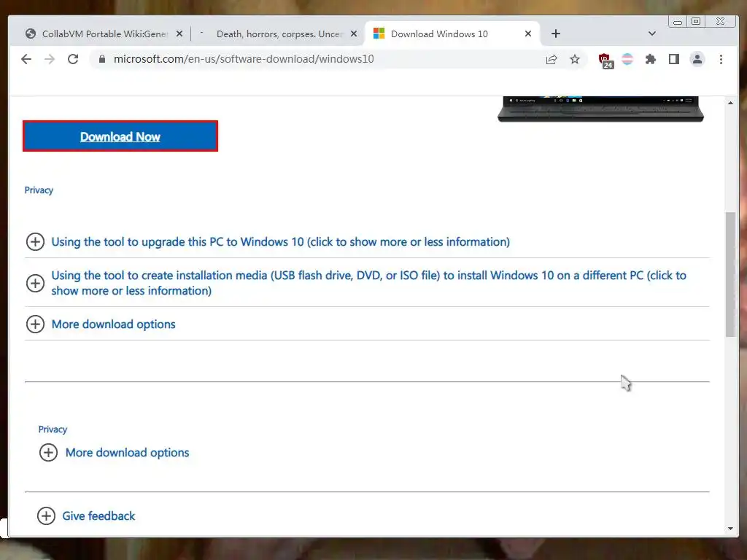Expand first More download options section

pyautogui.click(x=113, y=324)
